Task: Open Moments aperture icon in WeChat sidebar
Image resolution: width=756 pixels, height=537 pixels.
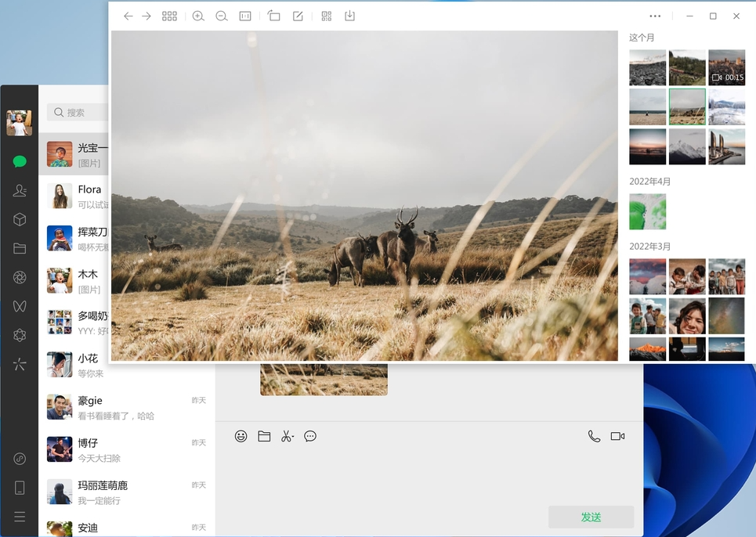Action: click(20, 277)
